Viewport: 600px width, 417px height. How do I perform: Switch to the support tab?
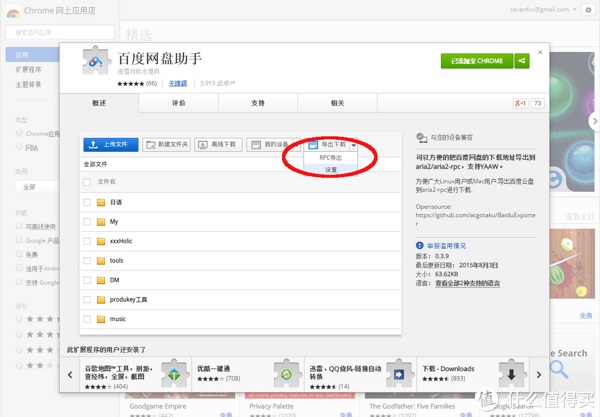[258, 103]
